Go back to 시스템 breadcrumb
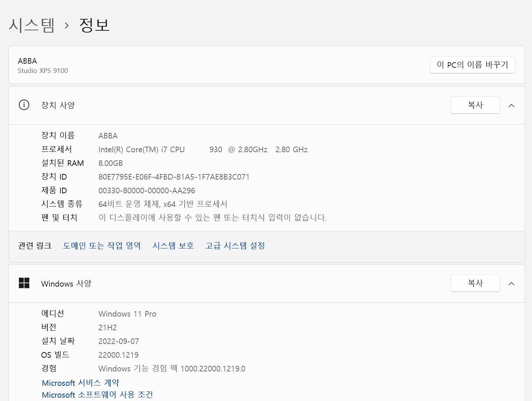The width and height of the screenshot is (532, 401). tap(32, 25)
